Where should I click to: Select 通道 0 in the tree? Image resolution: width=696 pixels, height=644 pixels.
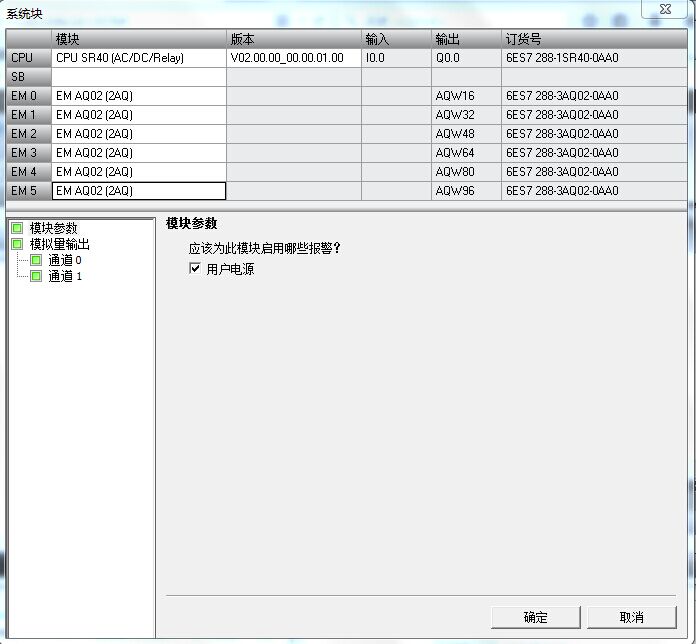(x=65, y=260)
